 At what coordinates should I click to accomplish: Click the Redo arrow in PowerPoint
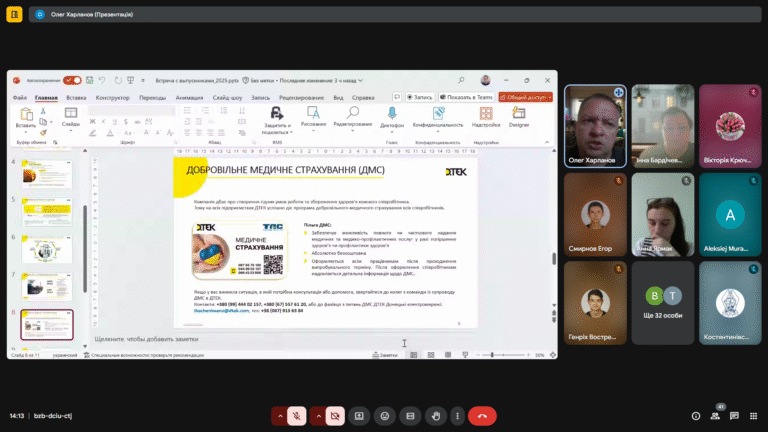pyautogui.click(x=118, y=80)
